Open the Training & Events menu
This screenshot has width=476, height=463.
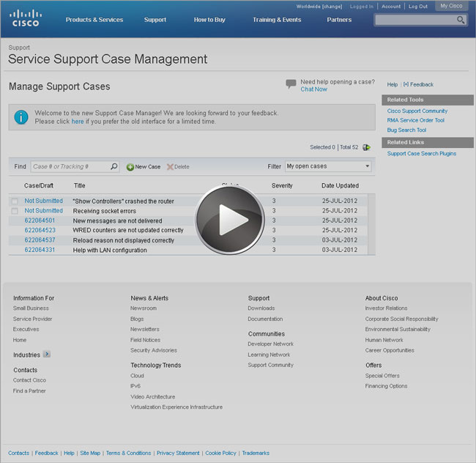[277, 20]
